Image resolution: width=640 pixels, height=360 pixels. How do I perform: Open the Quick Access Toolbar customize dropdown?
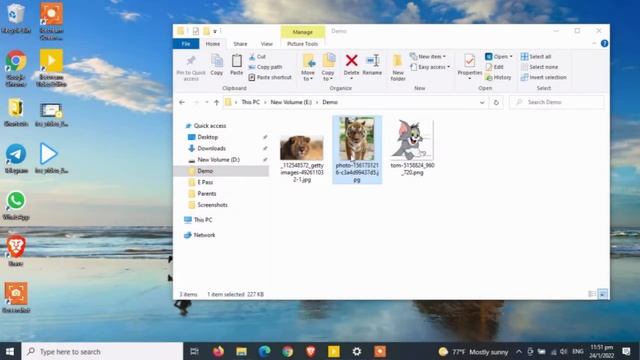click(x=215, y=31)
